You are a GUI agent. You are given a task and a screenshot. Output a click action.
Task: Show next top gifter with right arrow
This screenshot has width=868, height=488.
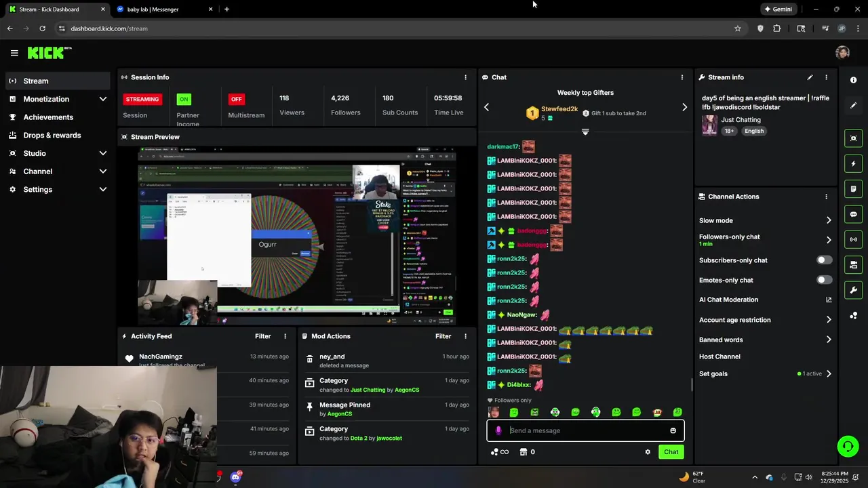tap(684, 107)
